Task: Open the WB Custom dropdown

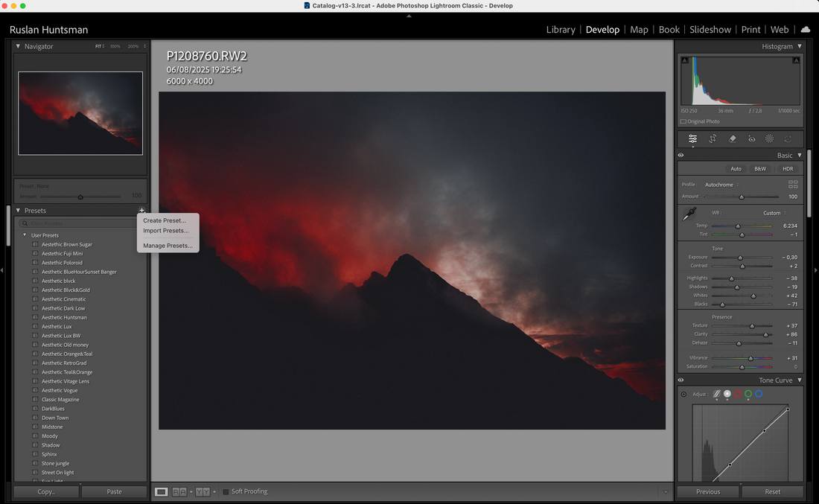Action: click(774, 213)
